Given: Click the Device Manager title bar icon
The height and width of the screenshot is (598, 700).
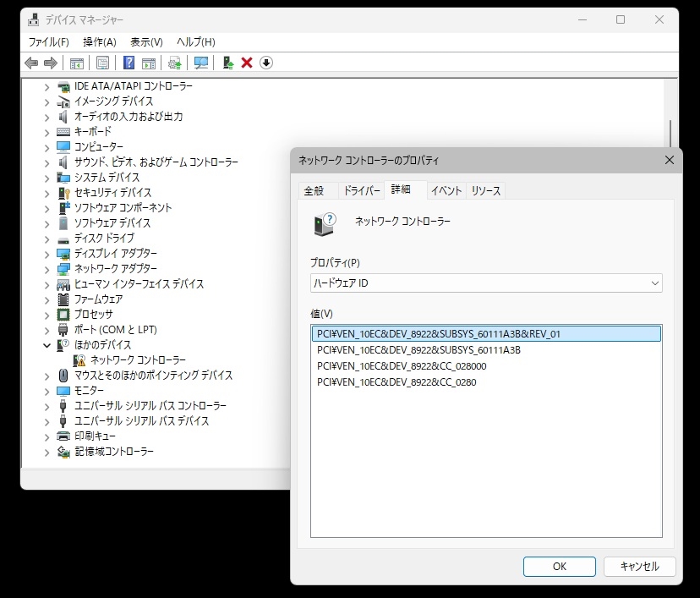Looking at the screenshot, I should [34, 19].
